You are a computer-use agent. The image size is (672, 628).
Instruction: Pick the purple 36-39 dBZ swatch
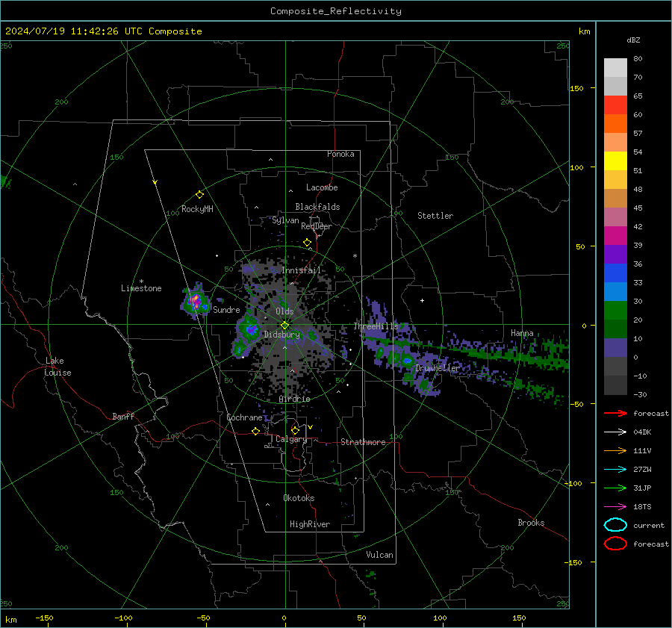[615, 254]
